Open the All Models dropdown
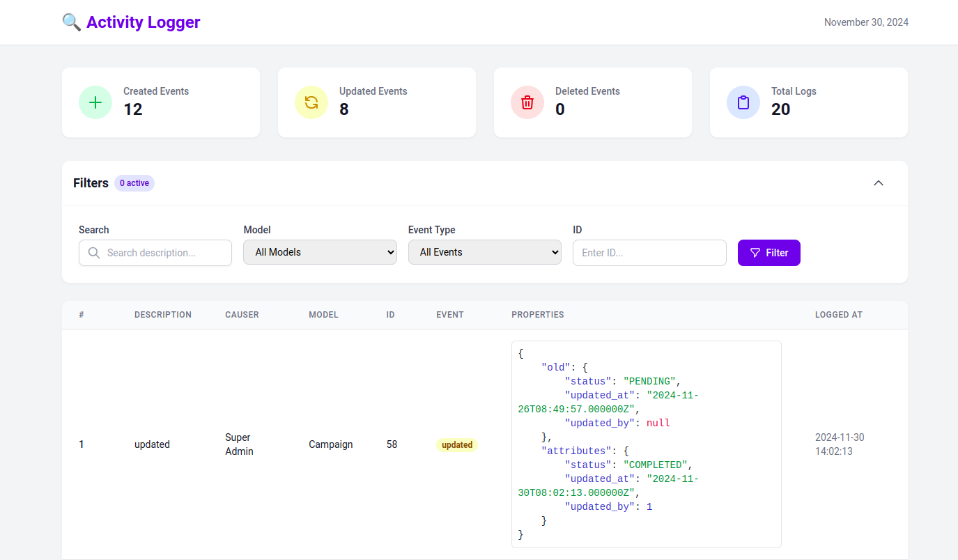 [x=320, y=252]
